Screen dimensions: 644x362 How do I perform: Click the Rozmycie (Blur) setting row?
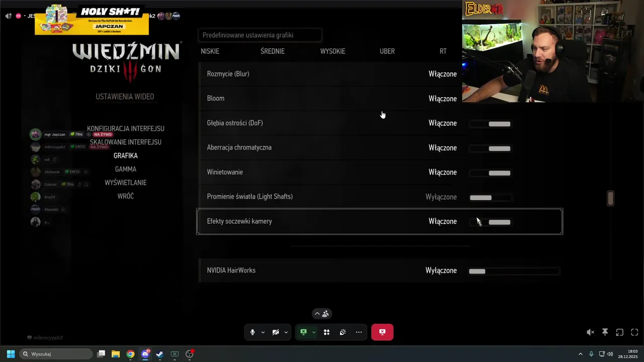point(329,74)
